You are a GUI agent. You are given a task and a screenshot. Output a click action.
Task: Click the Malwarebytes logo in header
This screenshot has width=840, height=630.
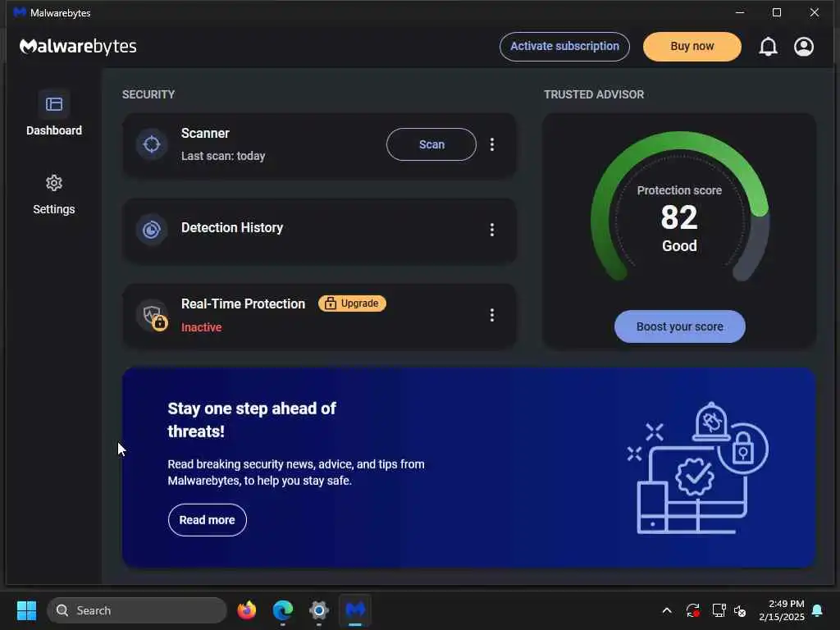[x=78, y=47]
